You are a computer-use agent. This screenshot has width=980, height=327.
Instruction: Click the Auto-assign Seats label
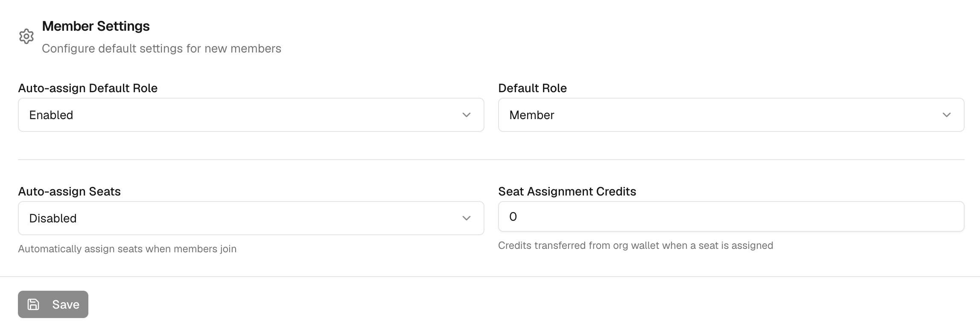(x=69, y=191)
